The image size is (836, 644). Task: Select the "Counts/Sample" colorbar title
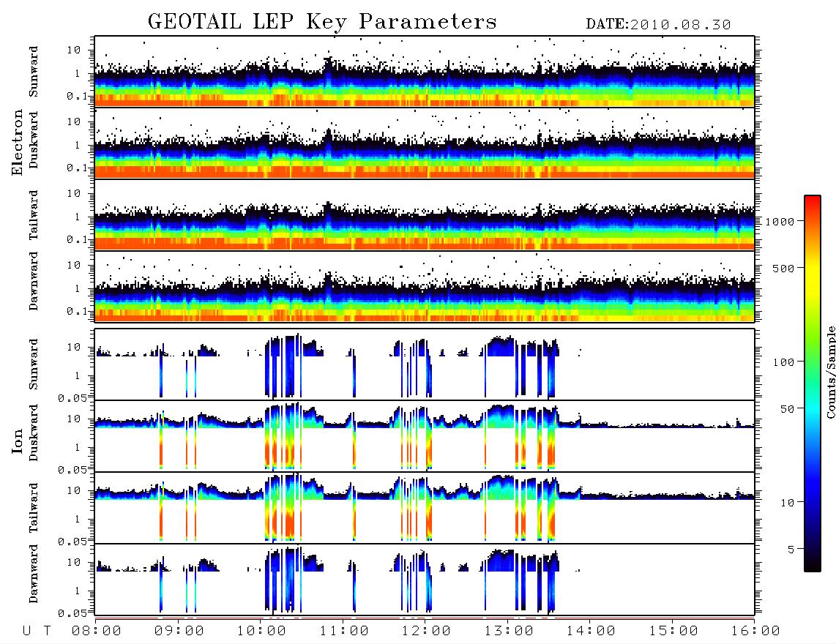click(830, 372)
